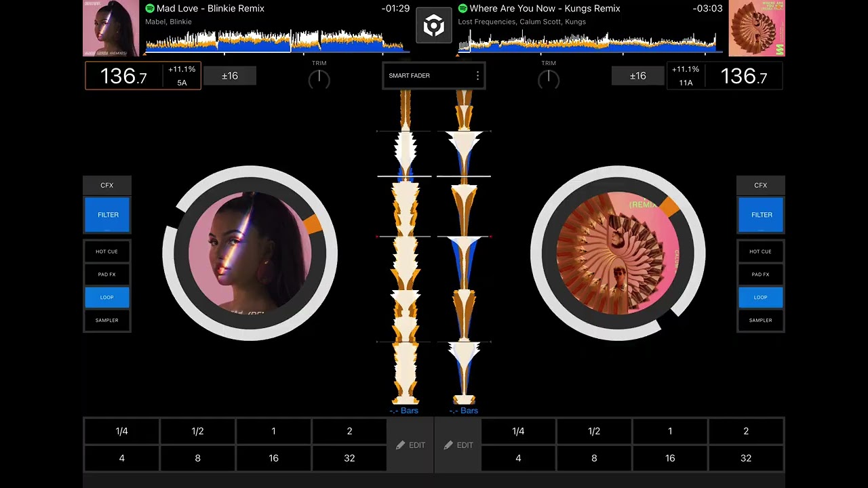Set 32 beat loop on left deck

coord(349,458)
